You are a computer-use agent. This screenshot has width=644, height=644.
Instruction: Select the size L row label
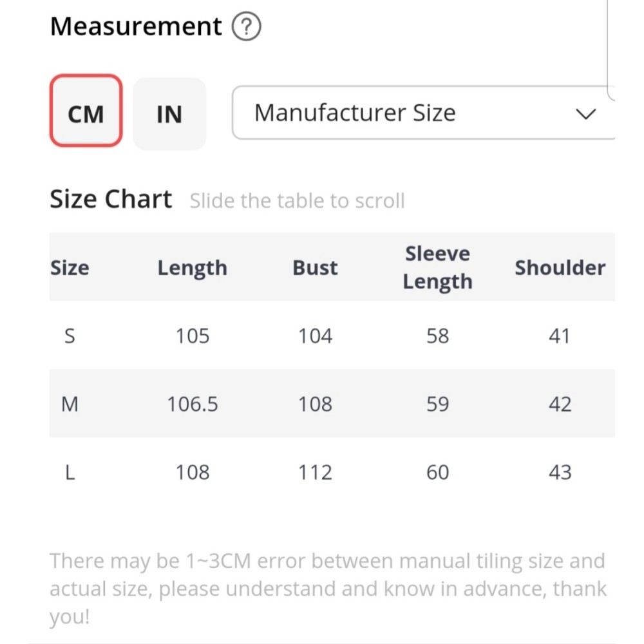[70, 472]
